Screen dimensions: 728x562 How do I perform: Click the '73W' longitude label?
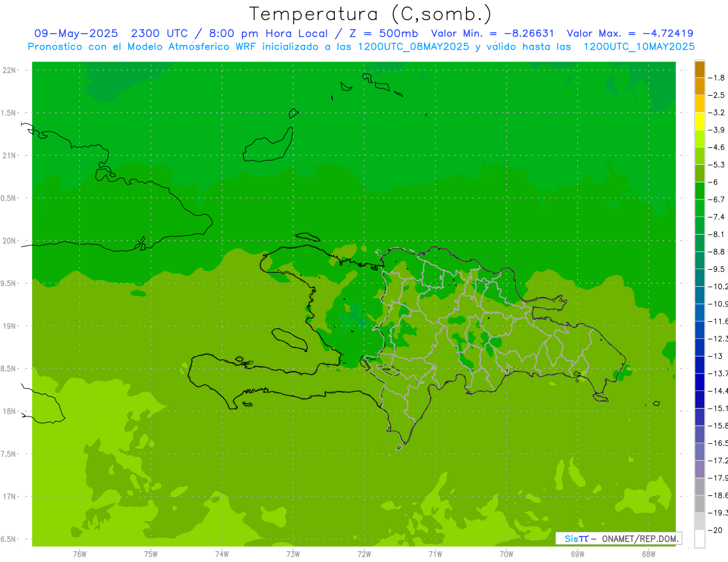[293, 554]
